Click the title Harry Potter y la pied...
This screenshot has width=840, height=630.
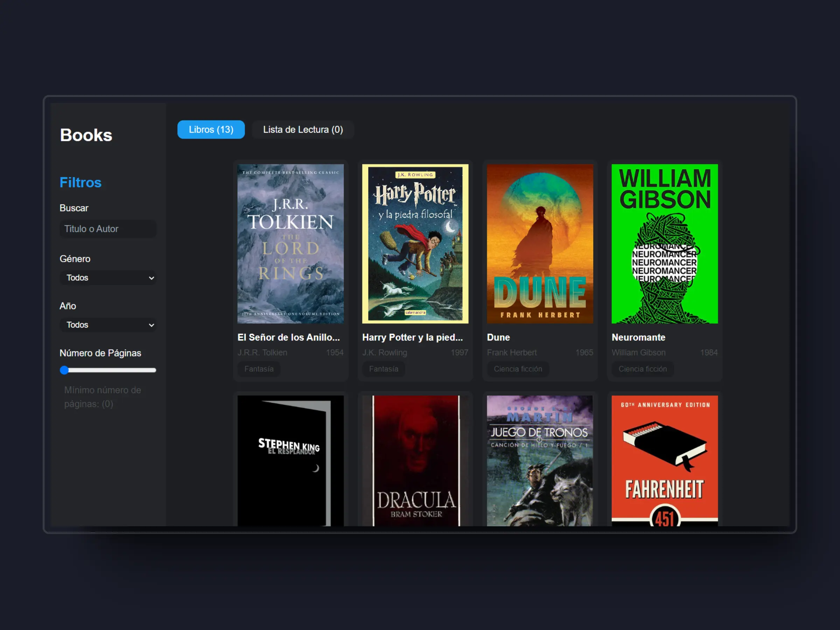click(412, 337)
